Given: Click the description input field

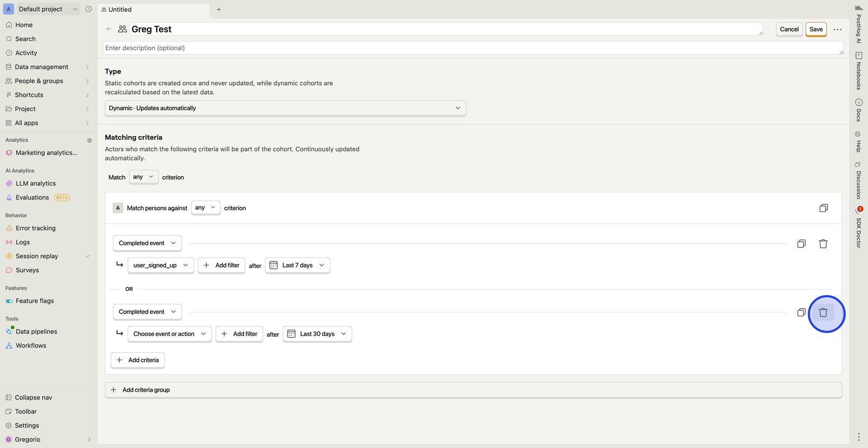Looking at the screenshot, I should click(x=472, y=48).
